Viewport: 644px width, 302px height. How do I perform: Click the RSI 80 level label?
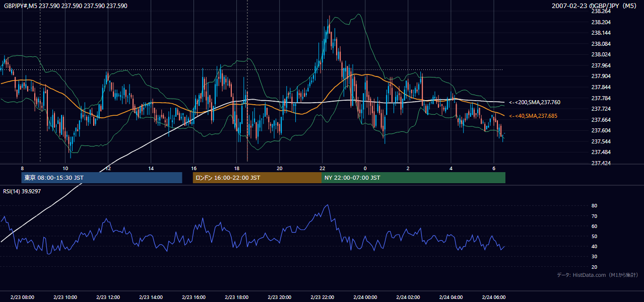[x=594, y=206]
